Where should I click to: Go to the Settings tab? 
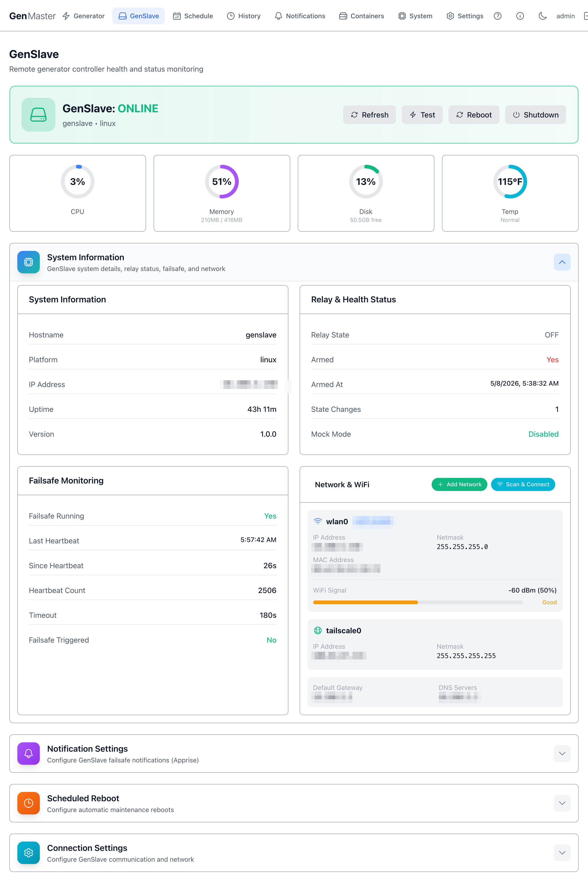(x=465, y=16)
